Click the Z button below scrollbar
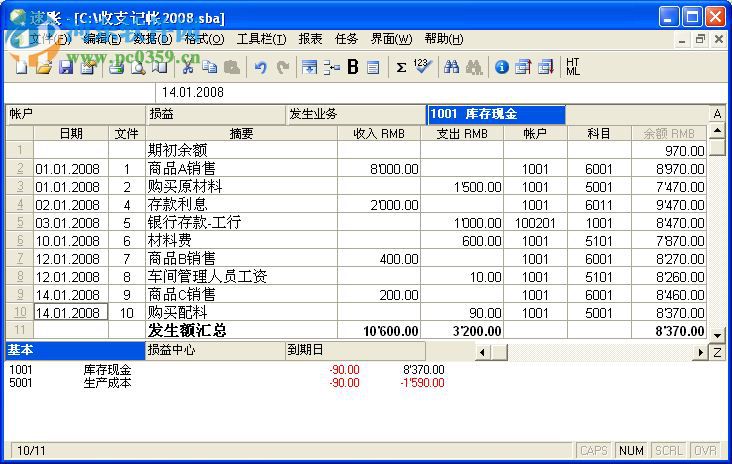Image resolution: width=732 pixels, height=464 pixels. coord(717,352)
